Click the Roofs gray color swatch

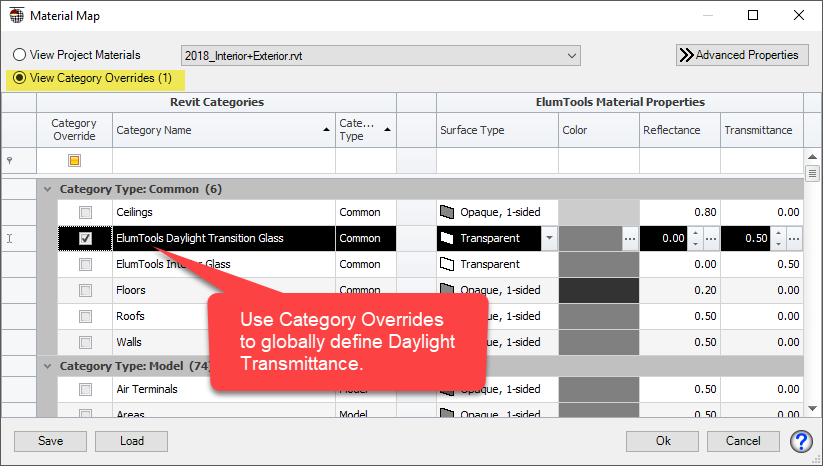click(x=599, y=316)
